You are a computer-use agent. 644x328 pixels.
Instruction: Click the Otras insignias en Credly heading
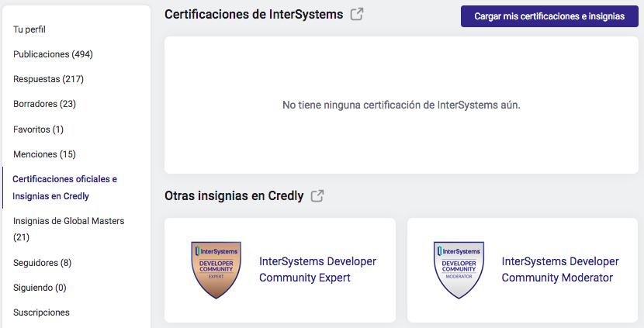[234, 196]
